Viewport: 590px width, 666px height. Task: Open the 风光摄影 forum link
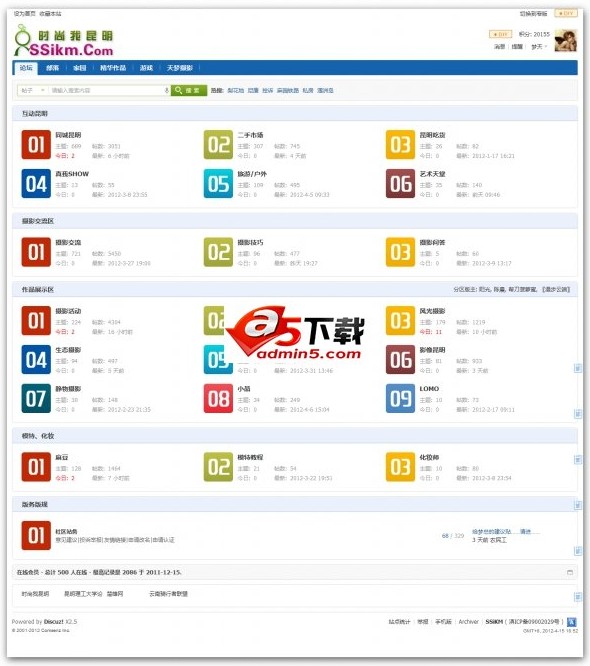[x=432, y=311]
